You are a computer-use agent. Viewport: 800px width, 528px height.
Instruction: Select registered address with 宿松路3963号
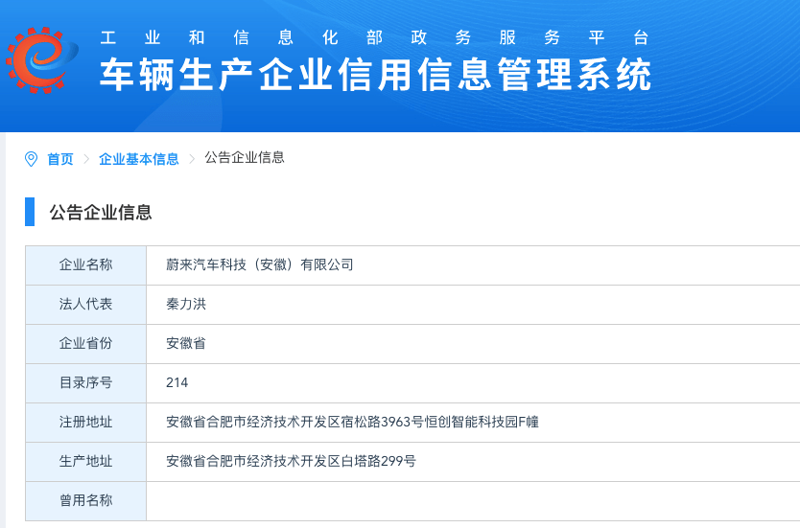tap(352, 422)
